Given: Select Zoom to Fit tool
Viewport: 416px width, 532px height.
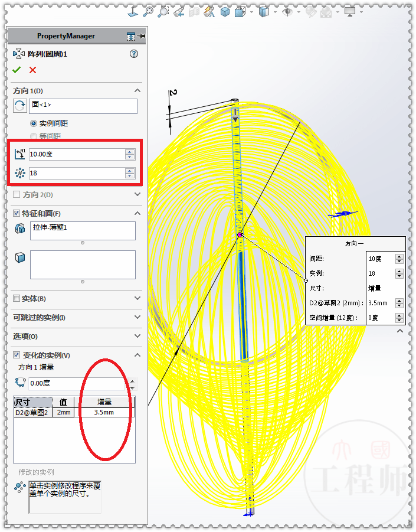Looking at the screenshot, I should [148, 12].
